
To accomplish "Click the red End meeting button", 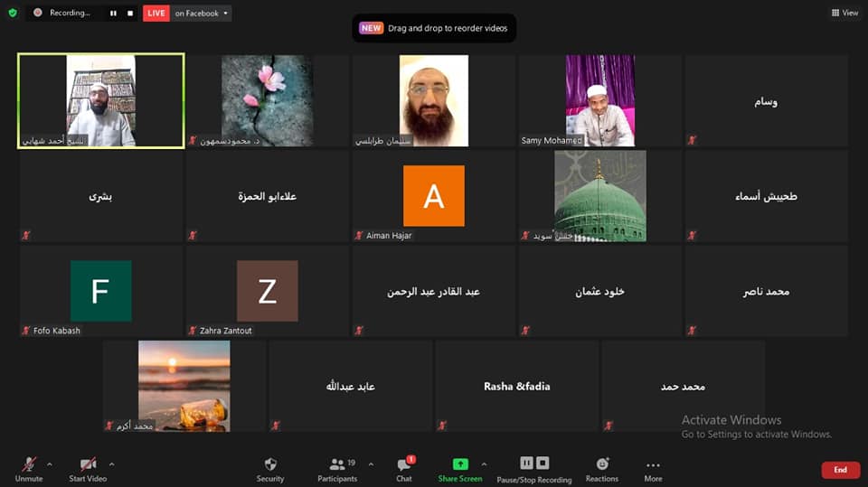I will point(840,470).
